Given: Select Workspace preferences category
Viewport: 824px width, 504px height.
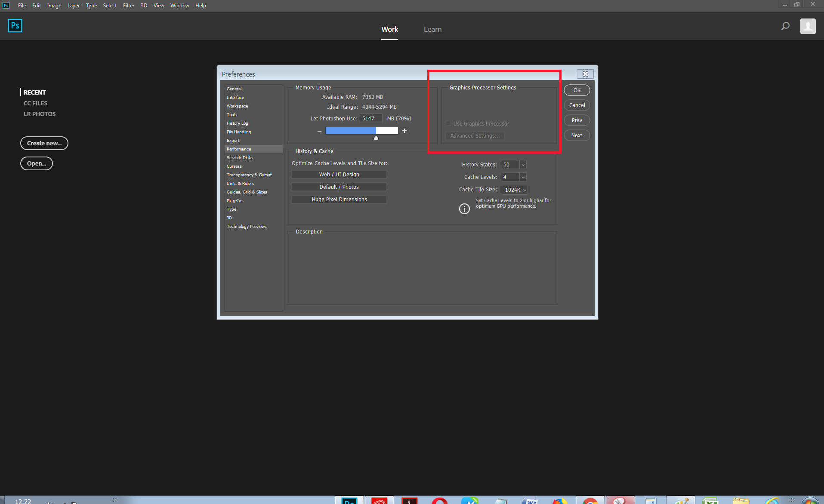Looking at the screenshot, I should [254, 106].
